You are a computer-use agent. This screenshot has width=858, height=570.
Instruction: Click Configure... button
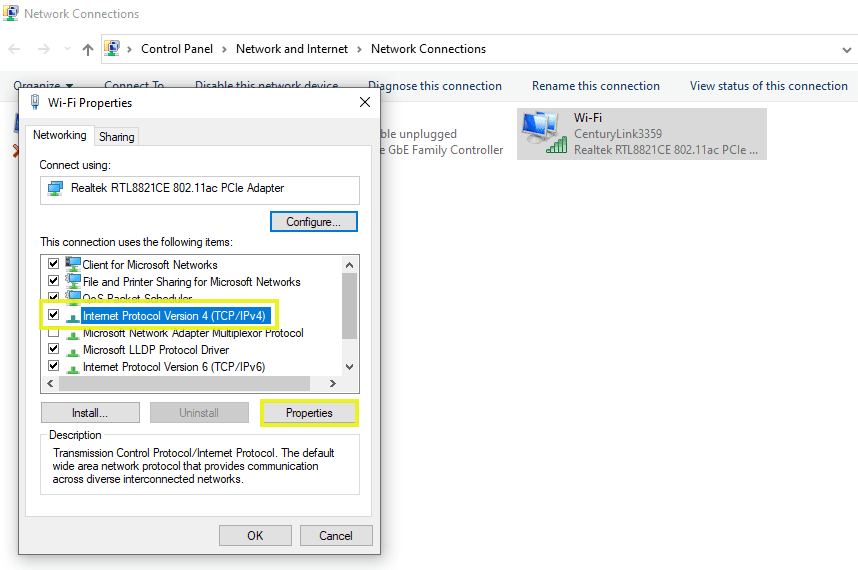click(314, 222)
